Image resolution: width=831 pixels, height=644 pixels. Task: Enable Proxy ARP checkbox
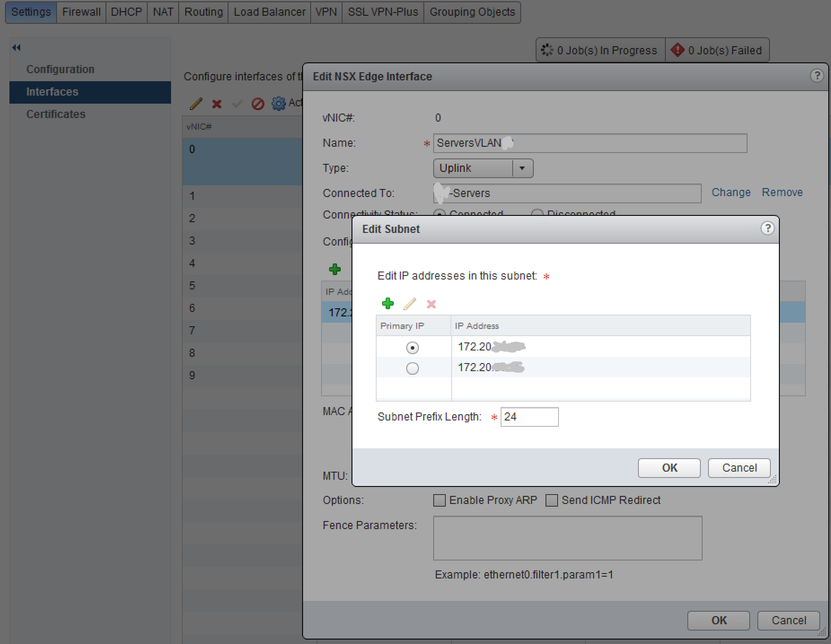click(440, 500)
